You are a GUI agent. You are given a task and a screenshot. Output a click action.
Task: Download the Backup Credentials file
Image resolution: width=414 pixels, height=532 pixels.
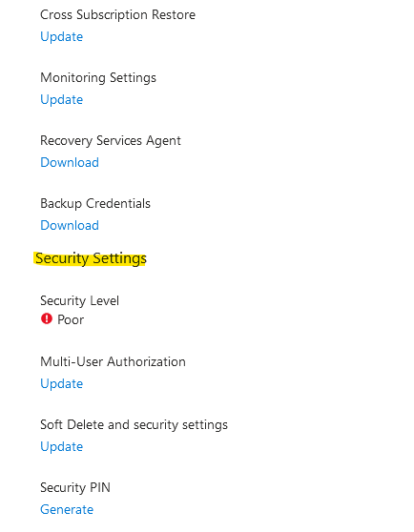[x=70, y=225]
